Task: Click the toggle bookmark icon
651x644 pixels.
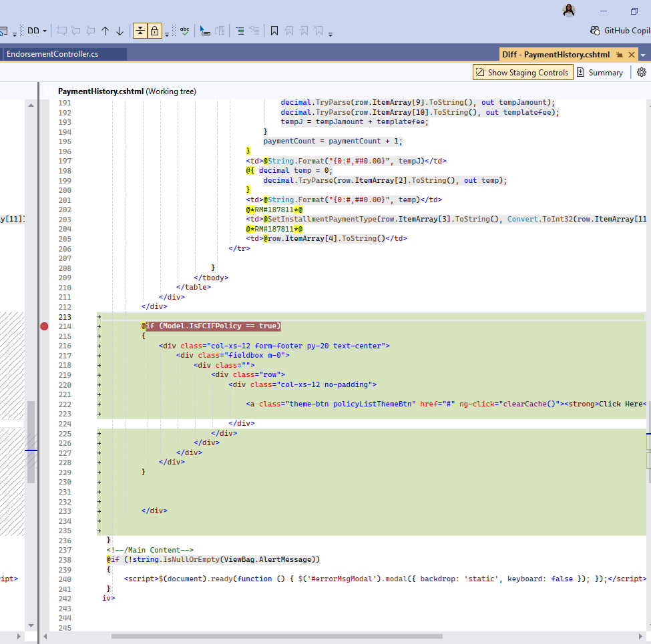Action: pyautogui.click(x=274, y=31)
